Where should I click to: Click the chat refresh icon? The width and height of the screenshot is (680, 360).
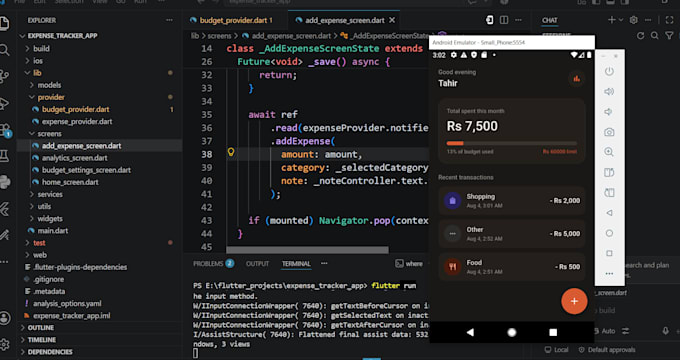pyautogui.click(x=641, y=36)
